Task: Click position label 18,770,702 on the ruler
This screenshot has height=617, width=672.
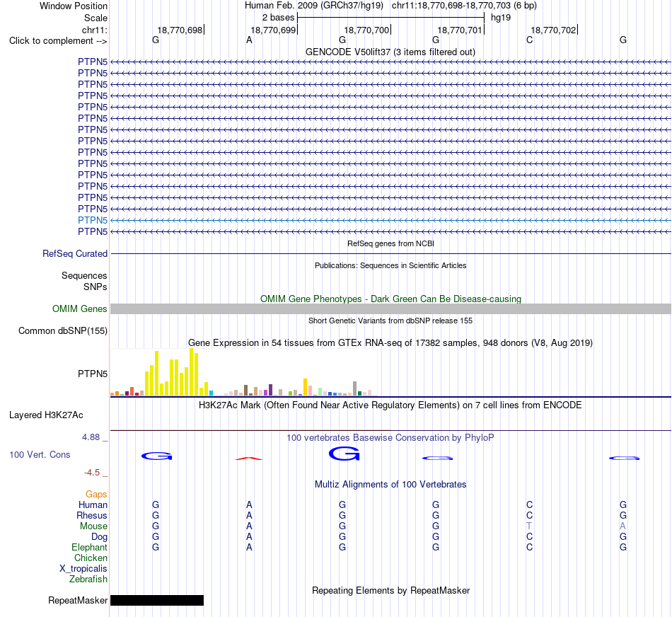Action: (553, 30)
